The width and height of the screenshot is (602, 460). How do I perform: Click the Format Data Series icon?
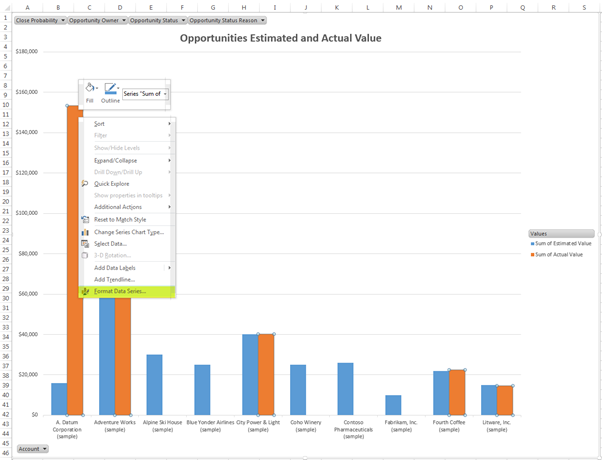click(84, 292)
